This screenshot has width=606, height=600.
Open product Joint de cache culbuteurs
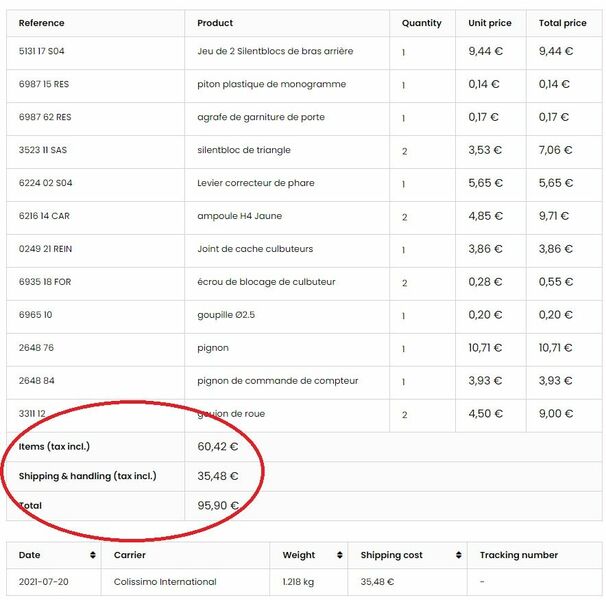point(255,249)
